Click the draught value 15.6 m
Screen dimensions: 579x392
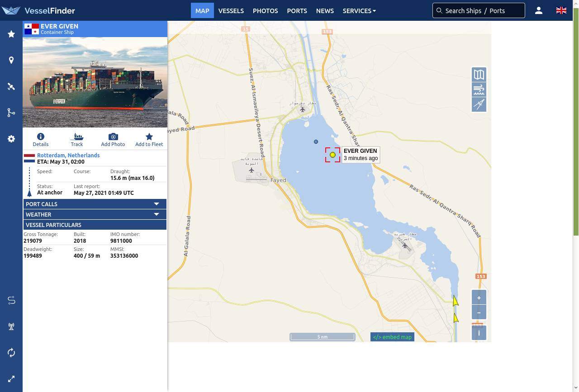coord(133,178)
